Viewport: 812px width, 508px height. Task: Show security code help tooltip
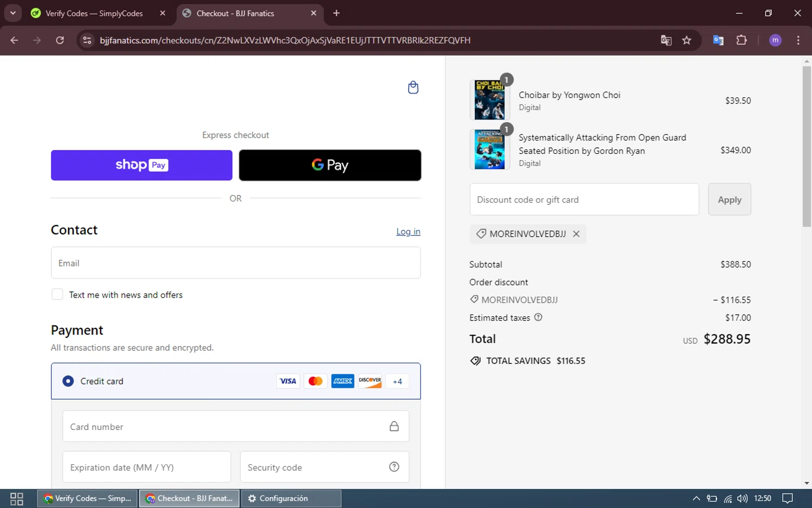point(394,467)
